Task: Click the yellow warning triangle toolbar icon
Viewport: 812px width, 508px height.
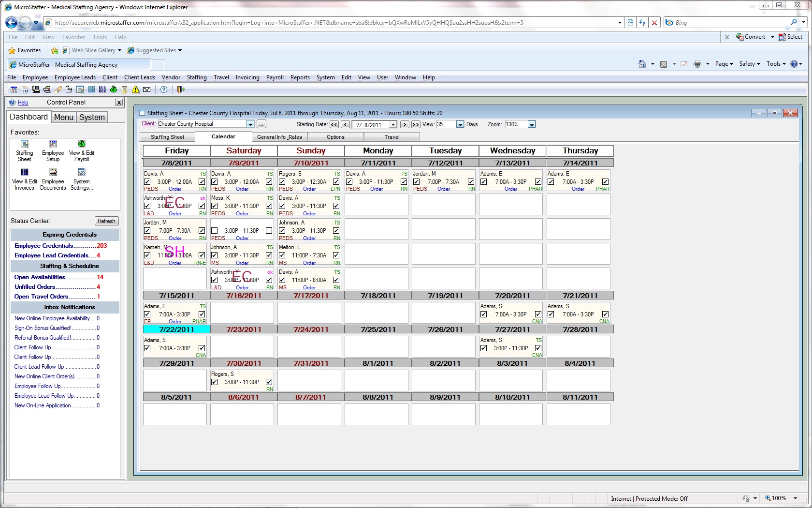Action: (x=136, y=90)
